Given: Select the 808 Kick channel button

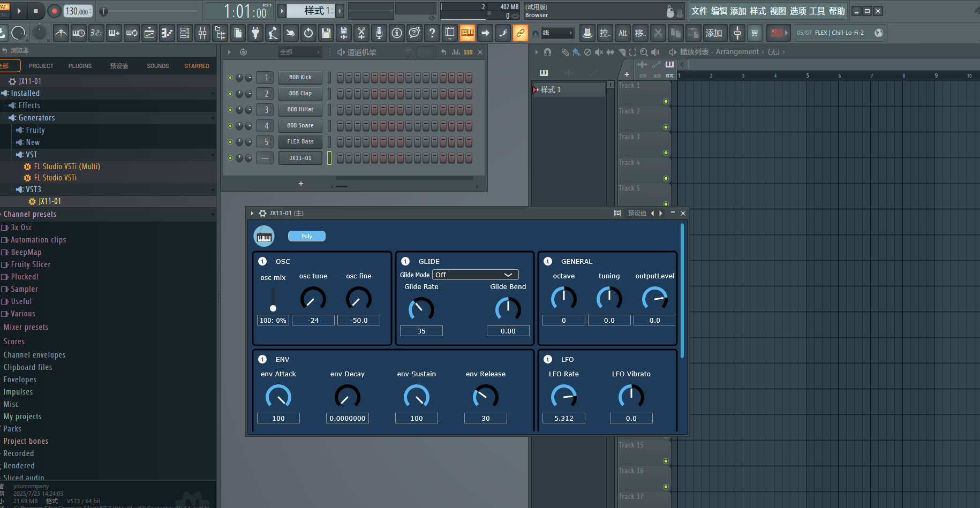Looking at the screenshot, I should 300,78.
